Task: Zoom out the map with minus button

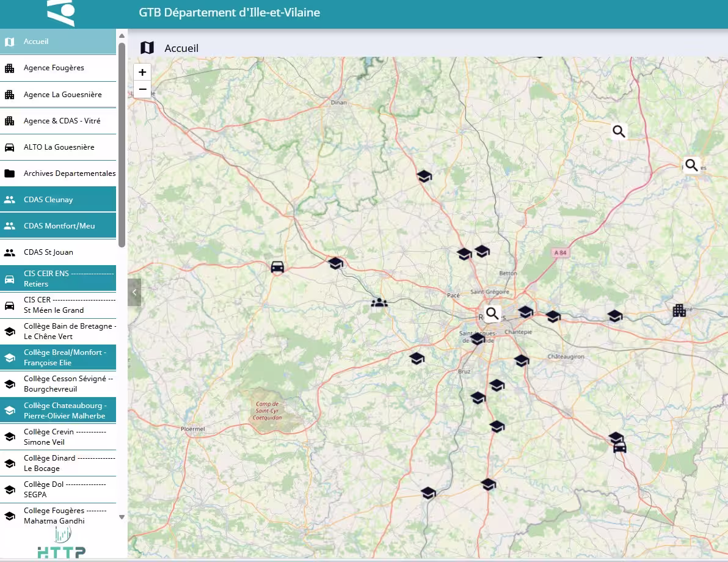Action: tap(142, 89)
